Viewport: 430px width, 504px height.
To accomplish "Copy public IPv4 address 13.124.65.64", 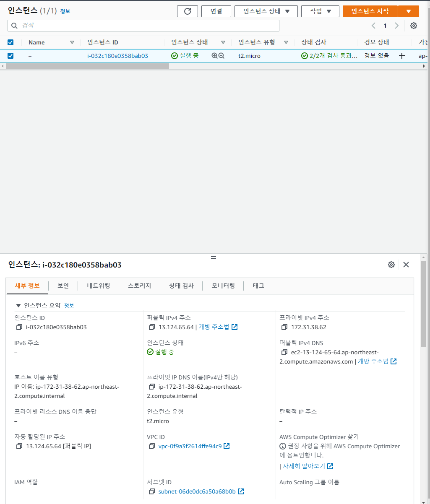I will (x=152, y=327).
